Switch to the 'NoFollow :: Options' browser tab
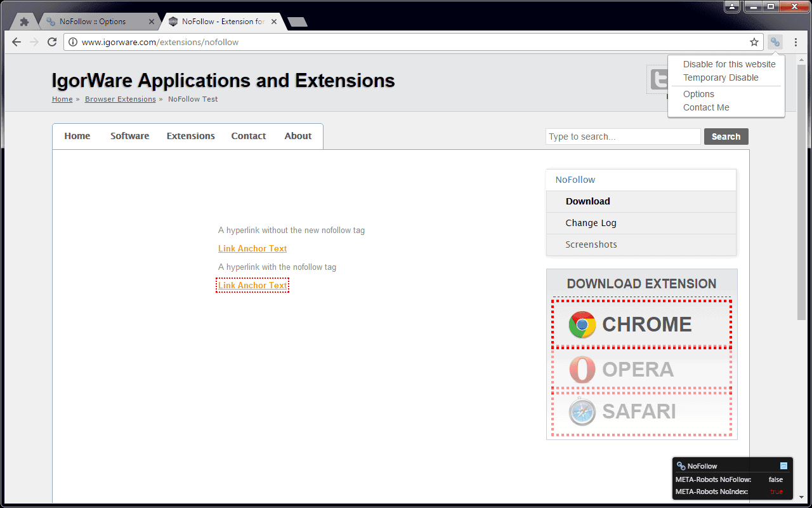The width and height of the screenshot is (812, 508). point(95,21)
